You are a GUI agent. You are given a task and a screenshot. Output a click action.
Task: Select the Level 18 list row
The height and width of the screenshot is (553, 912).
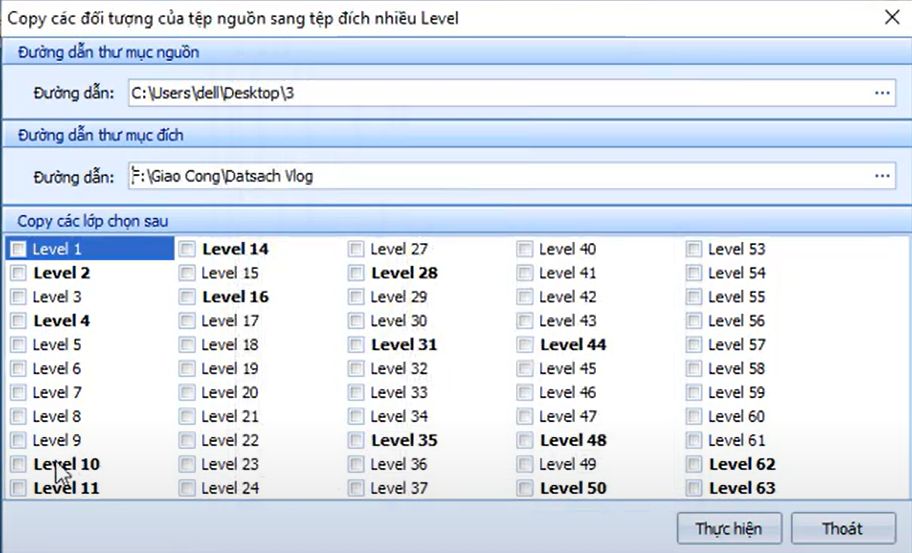[259, 344]
